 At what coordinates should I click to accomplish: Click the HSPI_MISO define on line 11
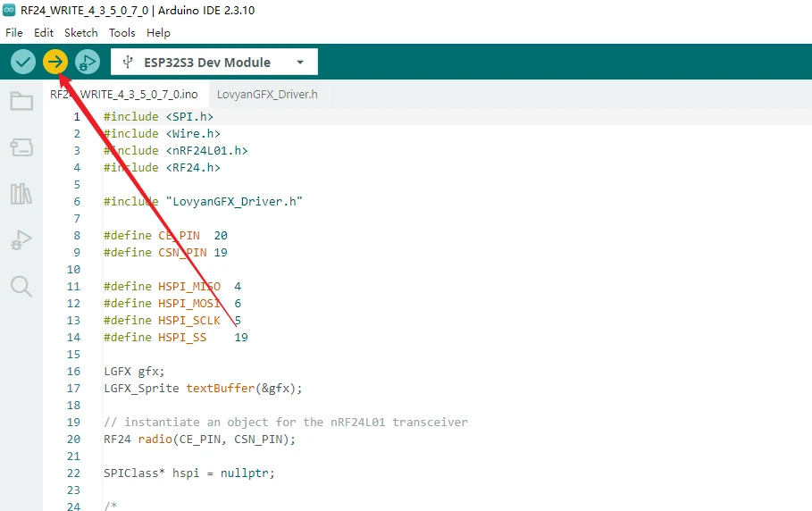tap(172, 286)
